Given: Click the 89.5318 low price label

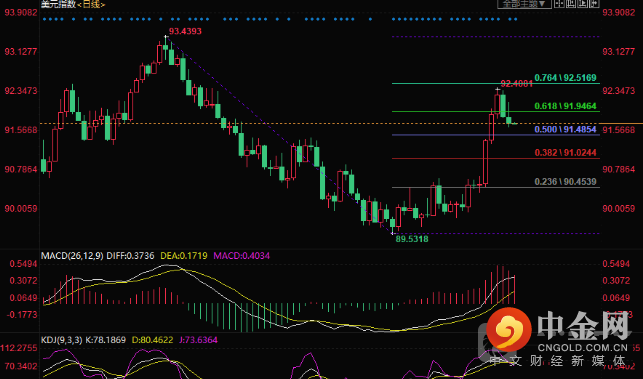Looking at the screenshot, I should pos(412,239).
